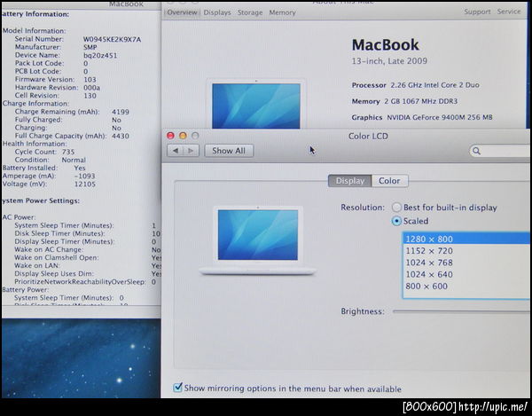Click PrioritizeNetworkReachabilityOverSleep row
Screen dimensions: 532x416
click(x=85, y=282)
